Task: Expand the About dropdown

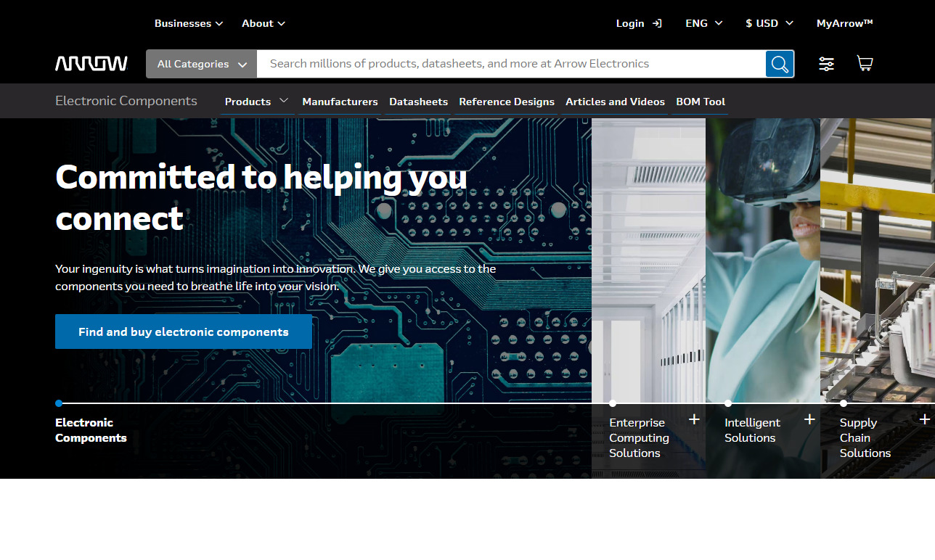Action: (x=264, y=23)
